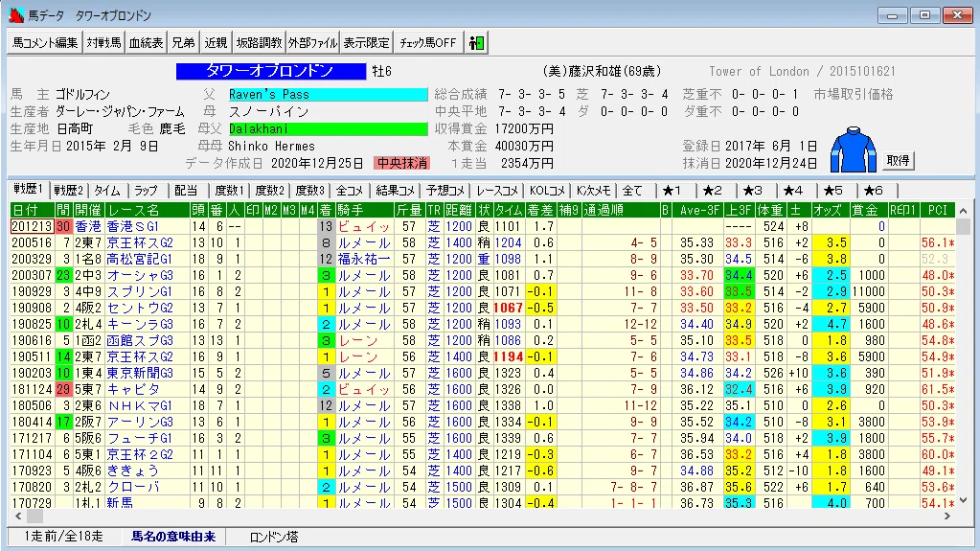The image size is (980, 551).
Task: Click damsire Dalakhani green field
Action: coord(328,128)
